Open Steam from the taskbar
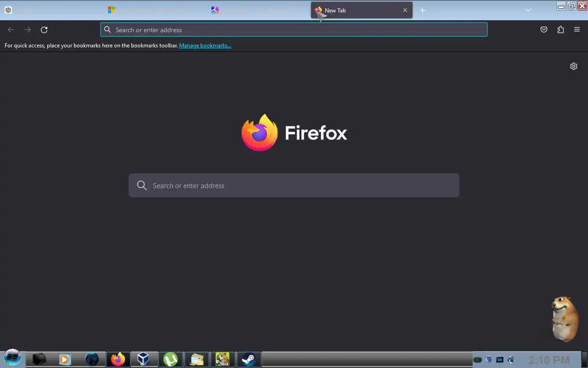The height and width of the screenshot is (368, 588). pyautogui.click(x=249, y=359)
